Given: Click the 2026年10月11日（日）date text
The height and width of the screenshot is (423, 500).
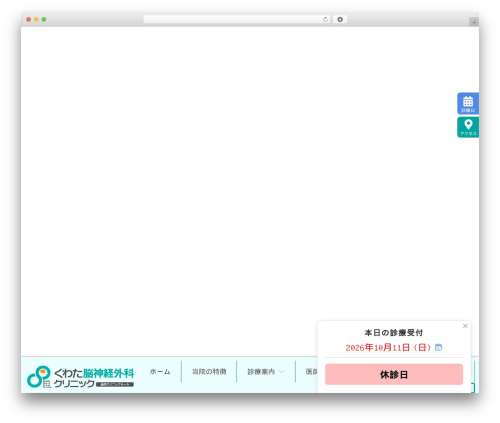Looking at the screenshot, I should pyautogui.click(x=389, y=348).
